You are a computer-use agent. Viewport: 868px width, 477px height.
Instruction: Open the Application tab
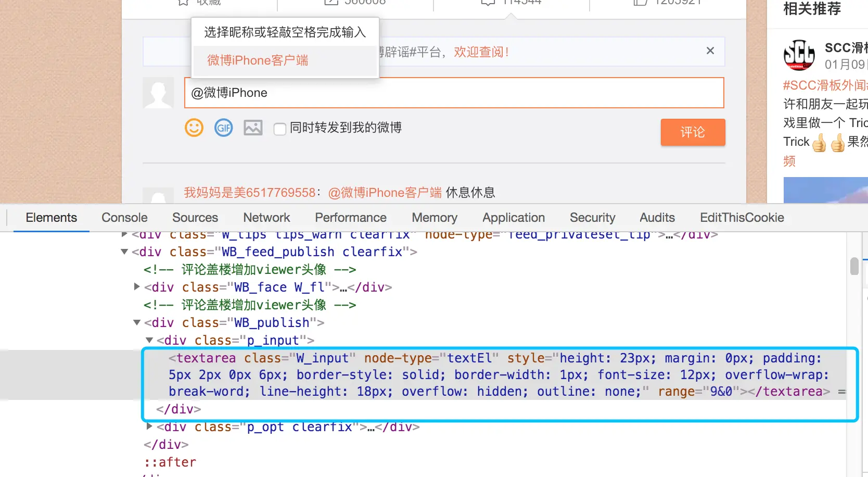[x=514, y=218]
